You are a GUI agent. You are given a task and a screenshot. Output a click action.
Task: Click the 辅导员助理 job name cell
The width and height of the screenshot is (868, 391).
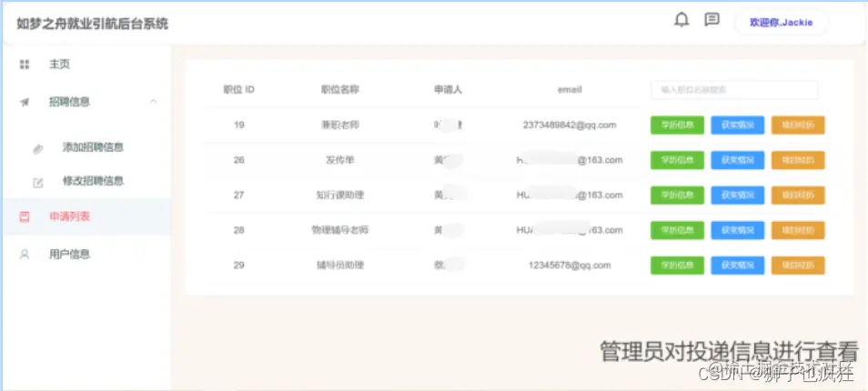(x=340, y=266)
